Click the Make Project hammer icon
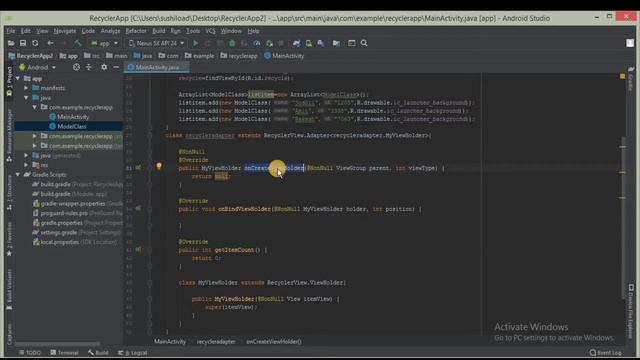The height and width of the screenshot is (360, 640). tap(78, 43)
